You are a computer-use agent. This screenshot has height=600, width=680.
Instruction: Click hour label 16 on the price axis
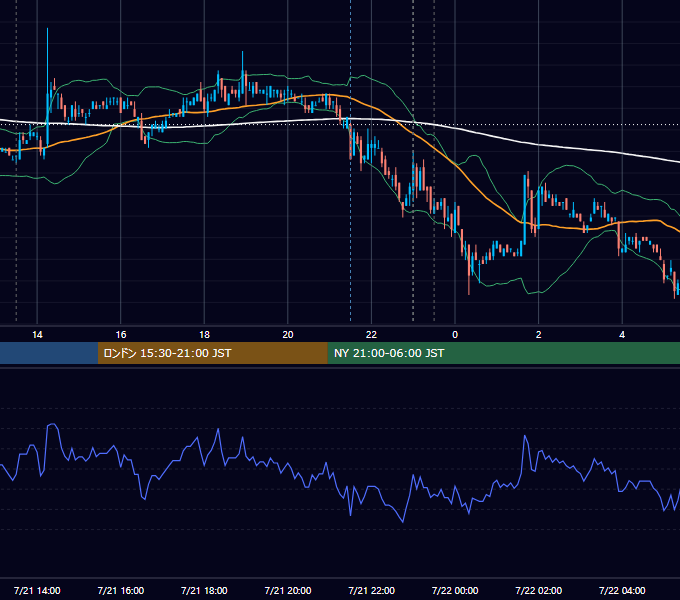coord(121,335)
